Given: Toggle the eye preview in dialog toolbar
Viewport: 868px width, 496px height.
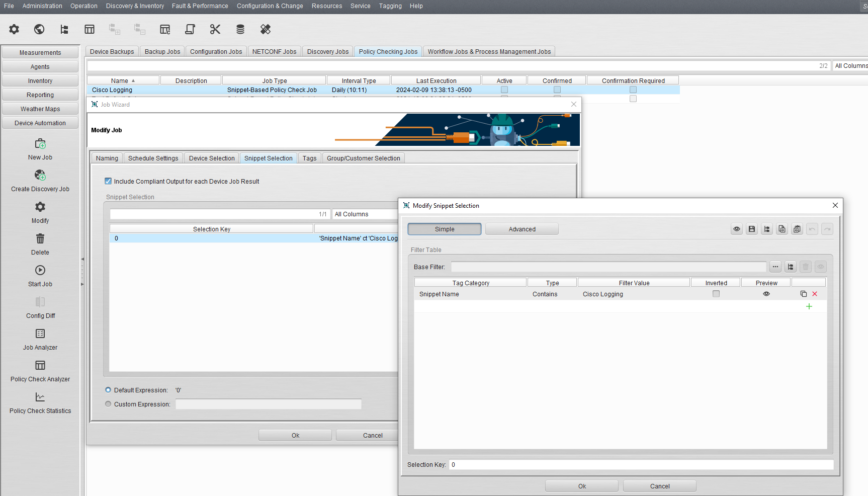Looking at the screenshot, I should pyautogui.click(x=737, y=229).
